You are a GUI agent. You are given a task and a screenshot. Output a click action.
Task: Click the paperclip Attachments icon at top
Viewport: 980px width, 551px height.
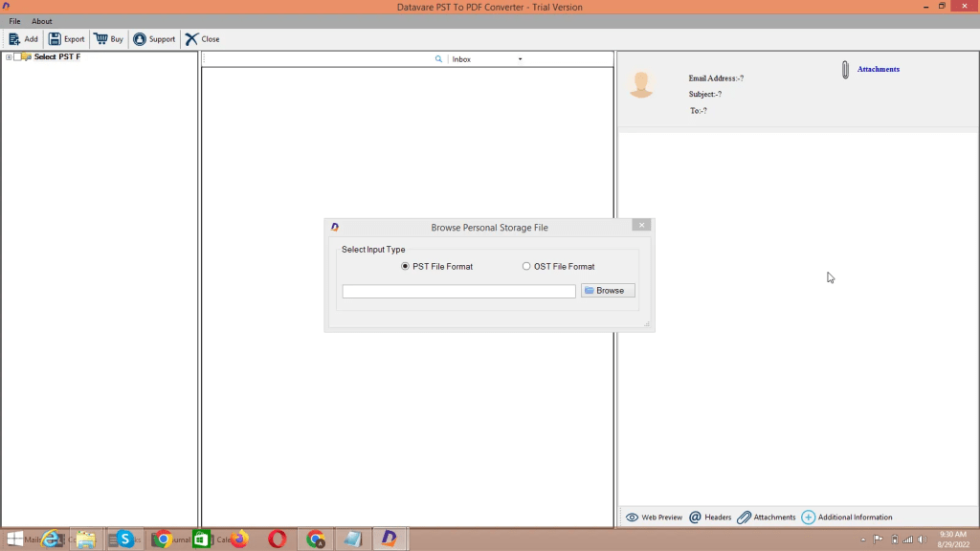[845, 70]
